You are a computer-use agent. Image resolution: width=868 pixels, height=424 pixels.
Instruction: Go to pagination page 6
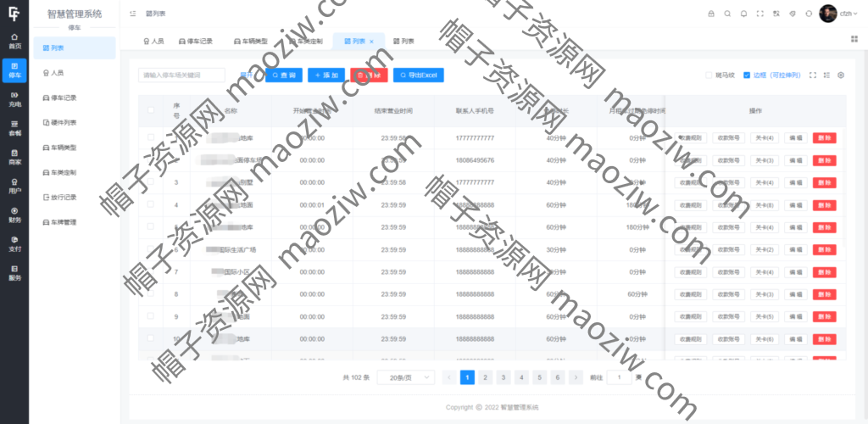point(558,377)
